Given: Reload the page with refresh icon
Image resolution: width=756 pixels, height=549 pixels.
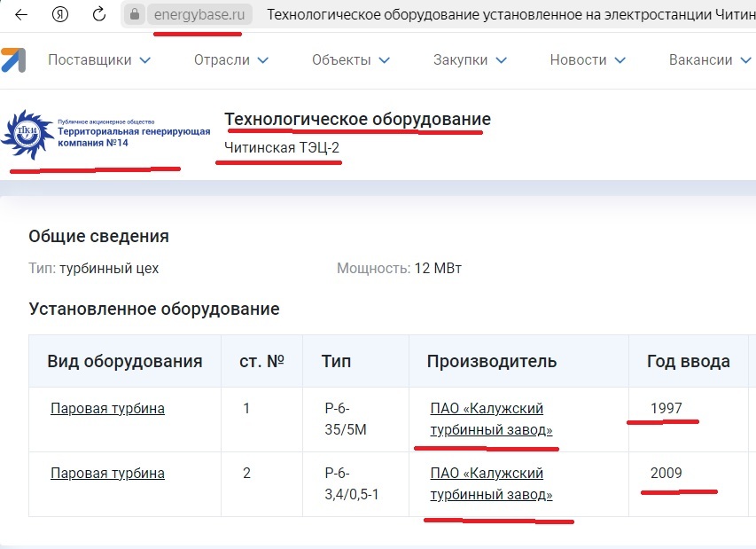Looking at the screenshot, I should point(99,15).
